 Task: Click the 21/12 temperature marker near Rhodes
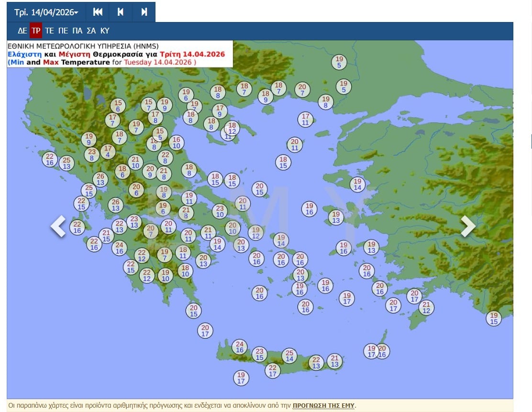click(426, 307)
